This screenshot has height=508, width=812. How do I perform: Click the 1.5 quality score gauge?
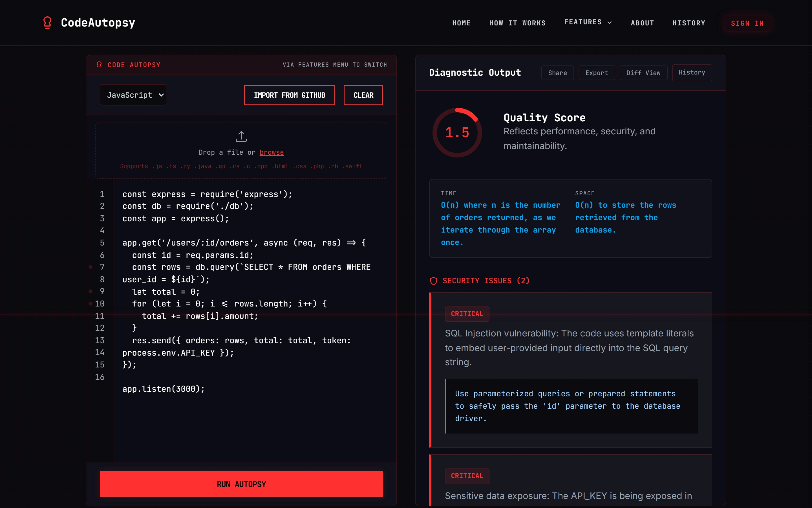point(457,133)
